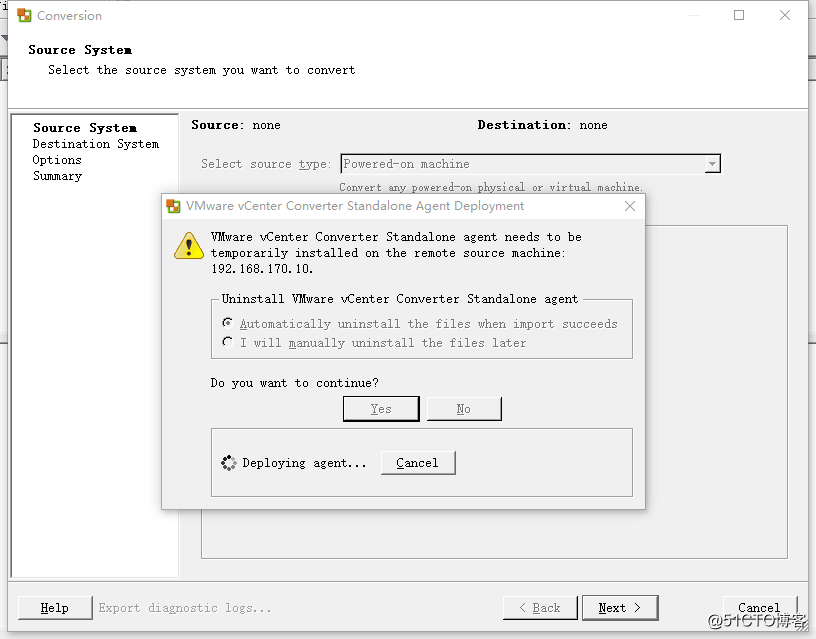
Task: Click the Help button
Action: coord(55,608)
